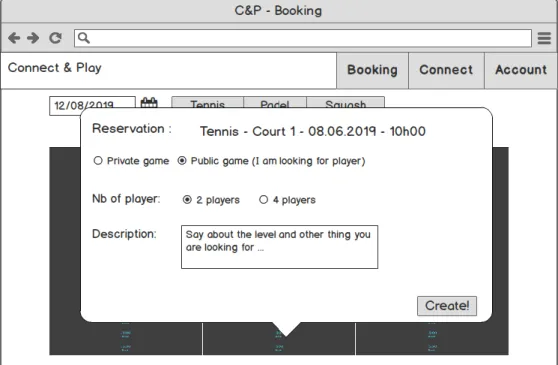Reload the page with refresh icon

tap(55, 38)
